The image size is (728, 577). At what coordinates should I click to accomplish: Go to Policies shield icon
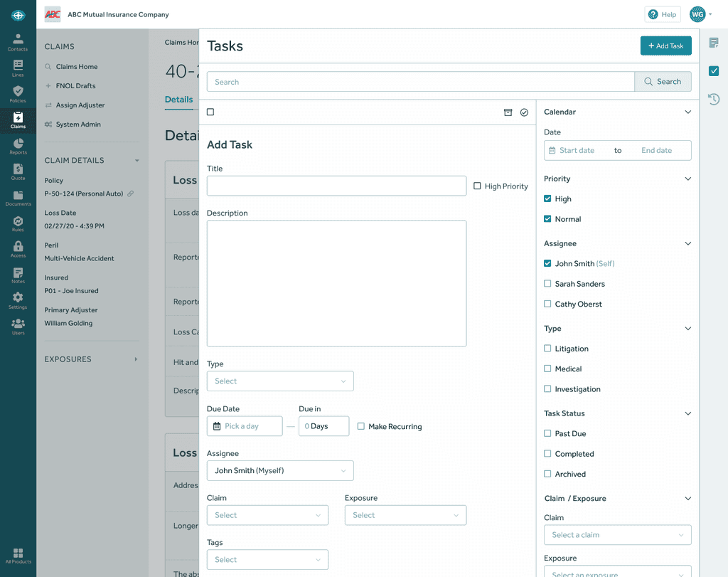(x=18, y=94)
